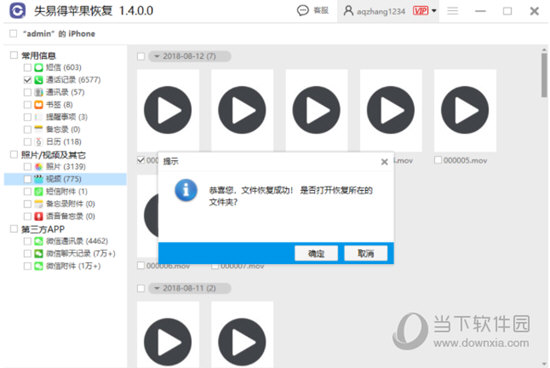Tick the 照片/视频及其它 group checkbox

pyautogui.click(x=14, y=154)
